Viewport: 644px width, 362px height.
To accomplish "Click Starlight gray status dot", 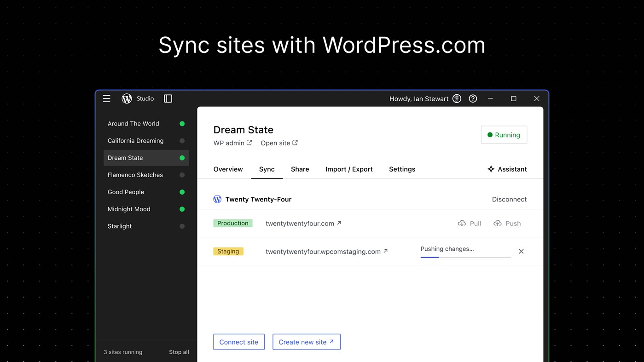I will (x=182, y=226).
